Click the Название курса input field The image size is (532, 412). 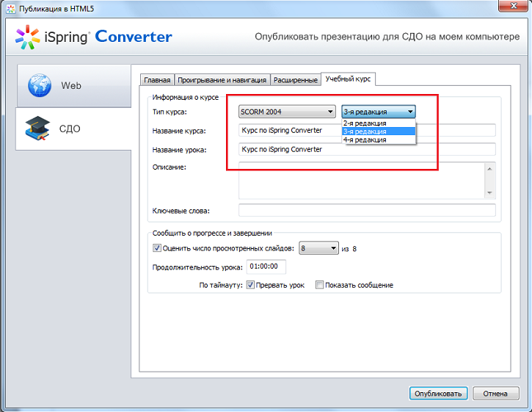coord(367,131)
